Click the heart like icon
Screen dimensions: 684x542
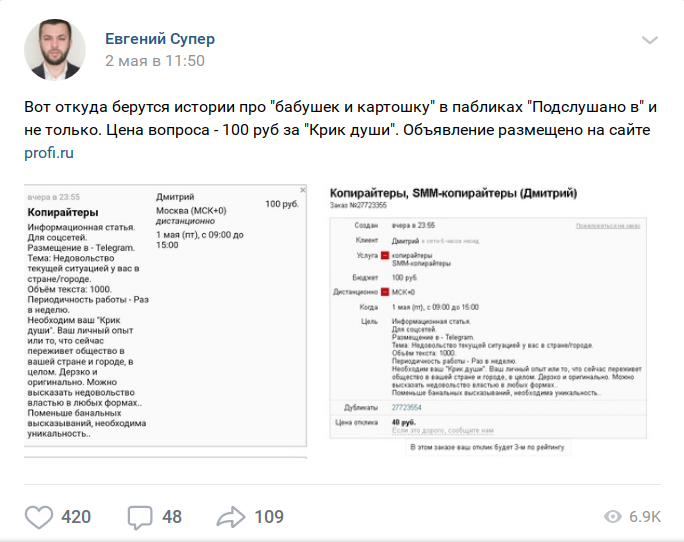pos(38,517)
